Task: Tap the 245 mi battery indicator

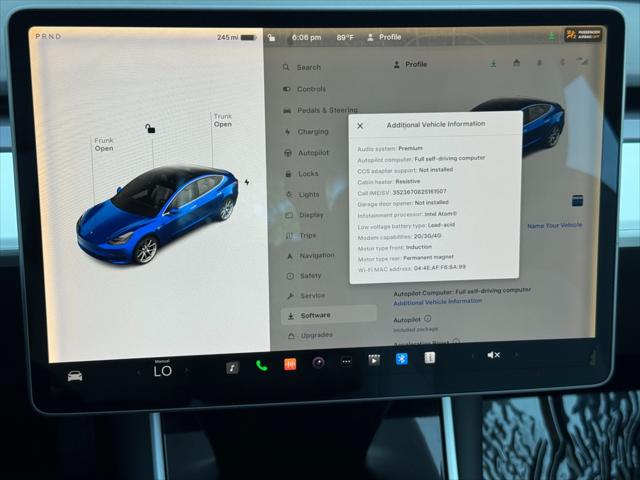Action: [236, 37]
